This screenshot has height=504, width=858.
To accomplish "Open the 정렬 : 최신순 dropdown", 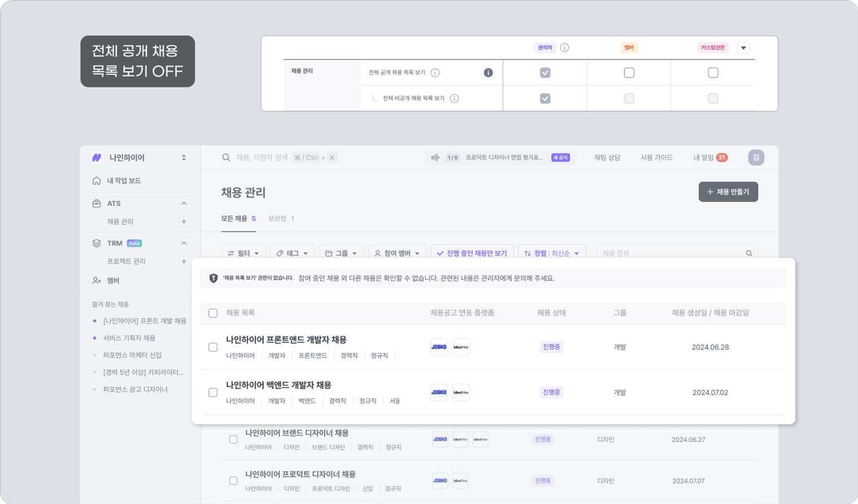I will tap(552, 253).
